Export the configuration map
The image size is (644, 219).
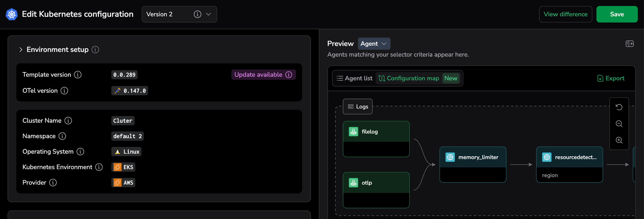(611, 78)
